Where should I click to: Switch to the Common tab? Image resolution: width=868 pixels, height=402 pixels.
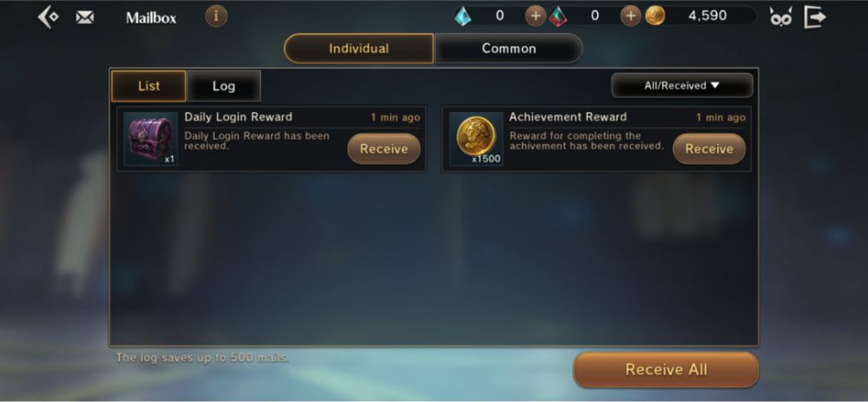[509, 49]
